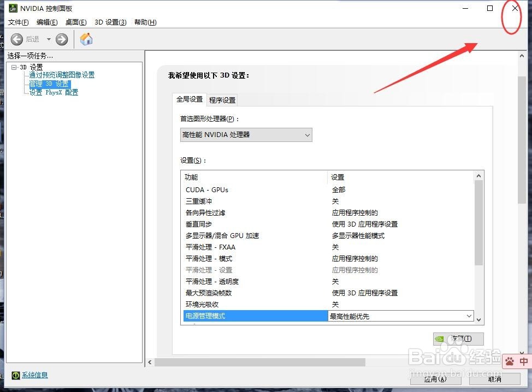Click the Back navigation arrow

click(16, 39)
